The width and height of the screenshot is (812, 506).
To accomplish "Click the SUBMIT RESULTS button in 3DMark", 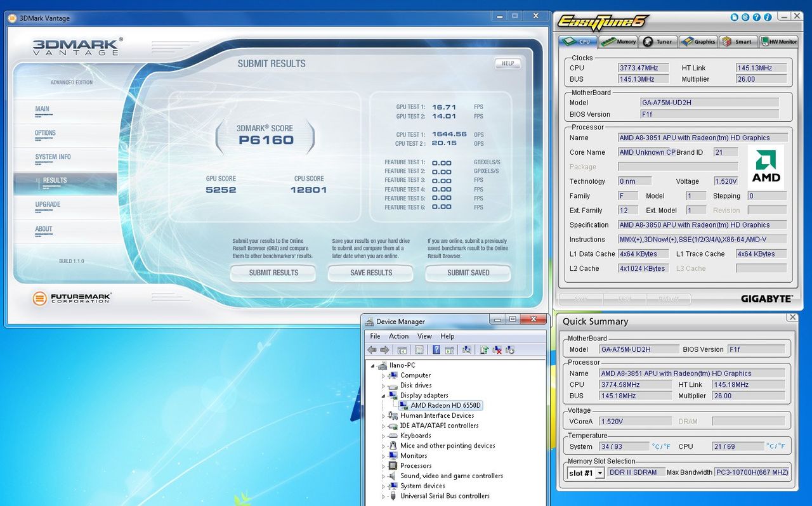I will coord(273,273).
